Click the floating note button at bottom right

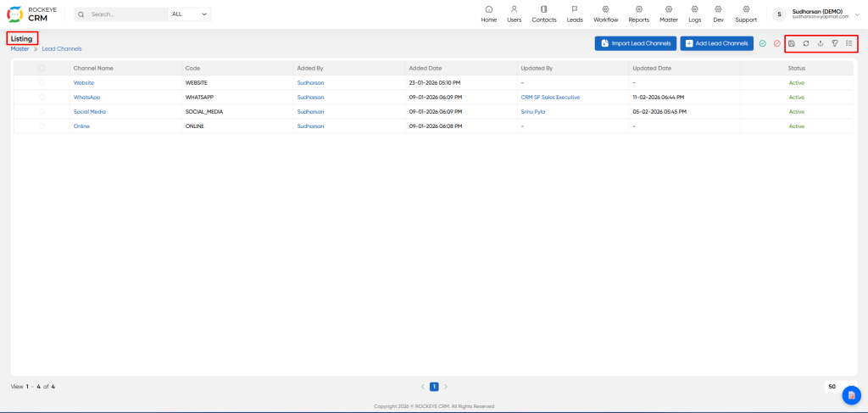click(851, 394)
